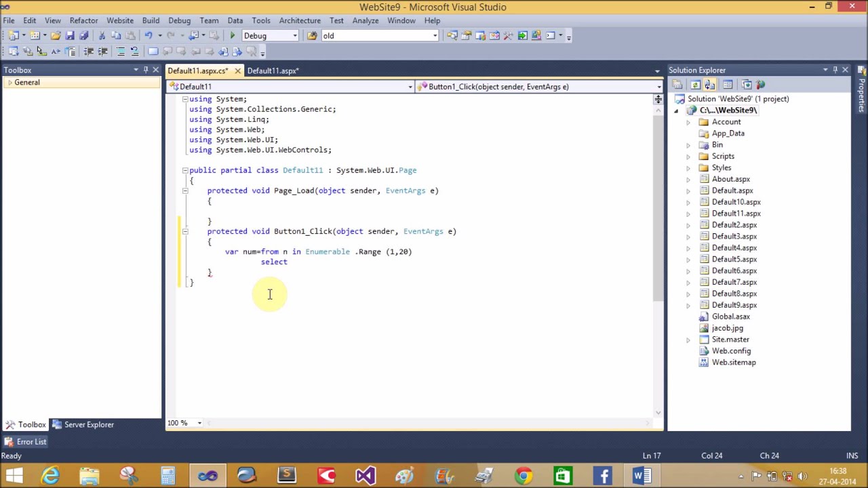Toggle auto-hide pin on Solution Explorer

pos(835,70)
